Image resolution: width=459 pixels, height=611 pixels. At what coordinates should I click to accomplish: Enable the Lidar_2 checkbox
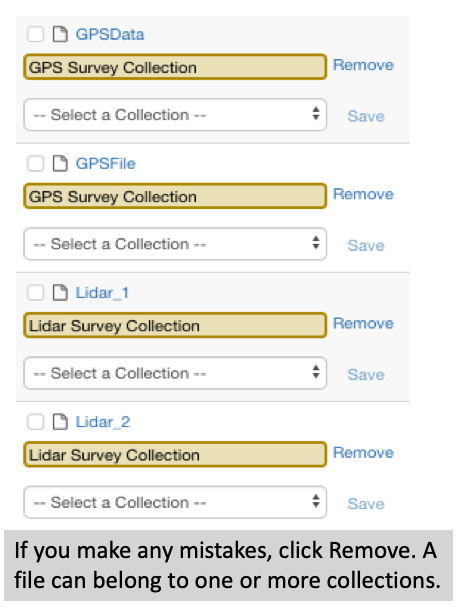pos(35,422)
